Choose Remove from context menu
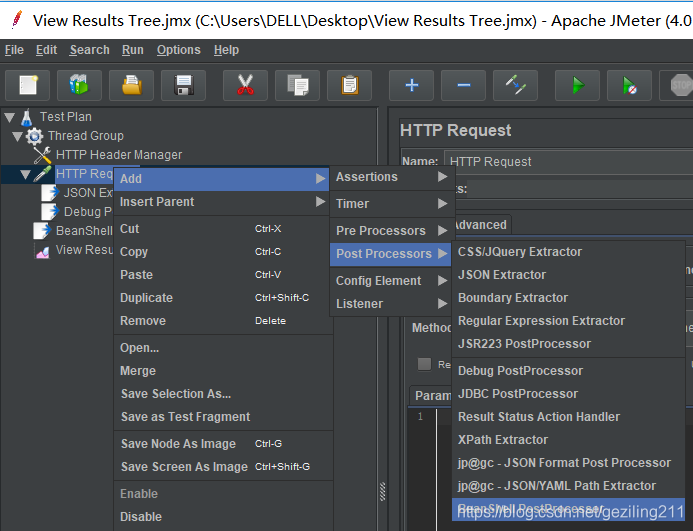Image resolution: width=693 pixels, height=531 pixels. [x=223, y=321]
